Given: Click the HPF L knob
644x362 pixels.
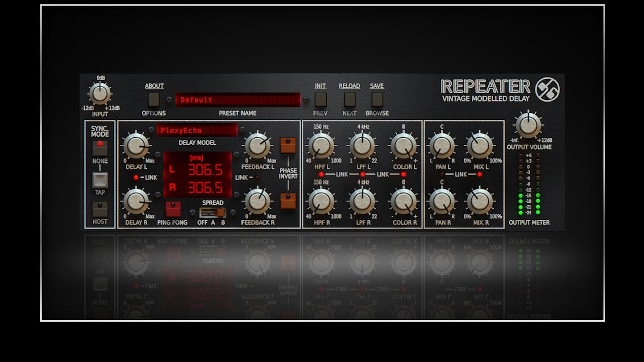Looking at the screenshot, I should click(x=321, y=146).
